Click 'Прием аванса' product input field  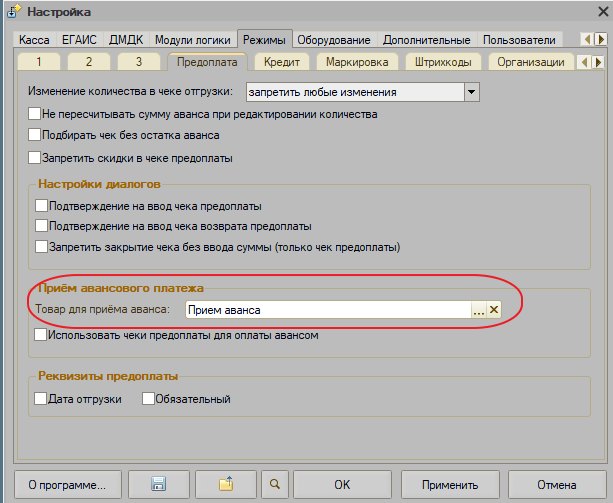[x=328, y=310]
